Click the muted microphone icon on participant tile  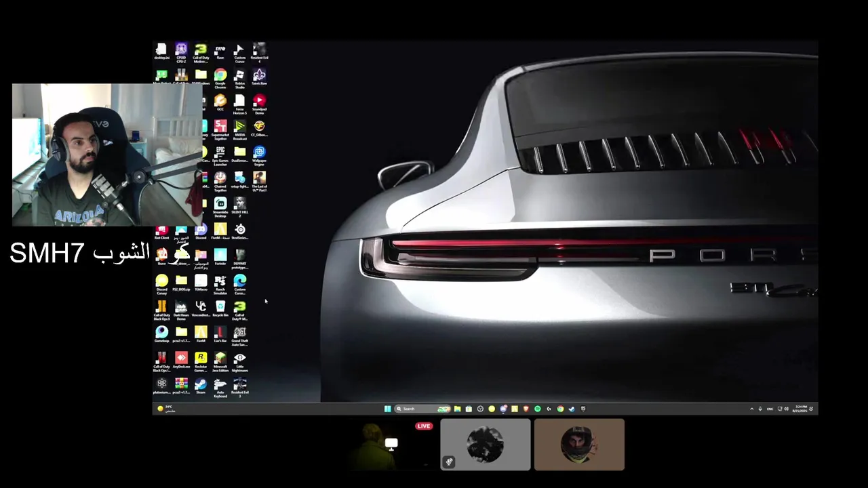[x=448, y=462]
